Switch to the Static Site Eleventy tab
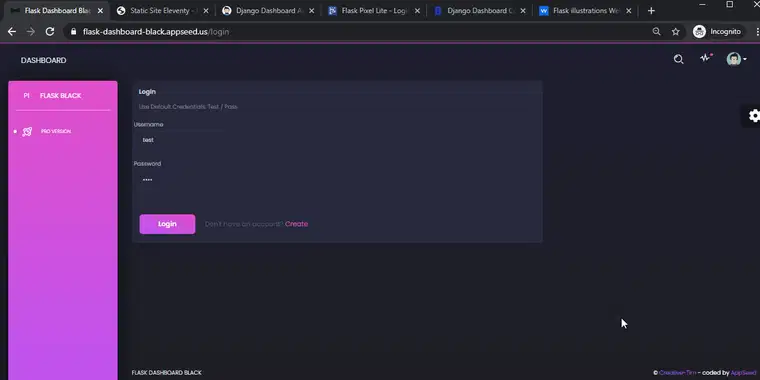Screen dimensions: 760x380 click(163, 11)
